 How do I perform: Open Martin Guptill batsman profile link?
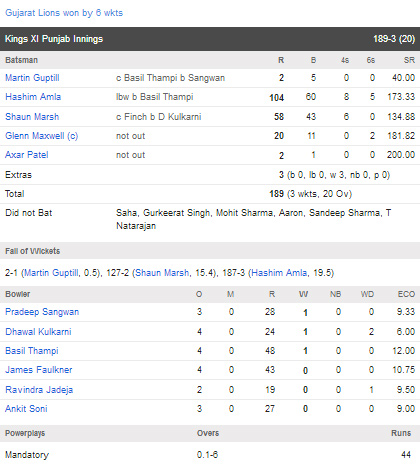click(x=32, y=78)
